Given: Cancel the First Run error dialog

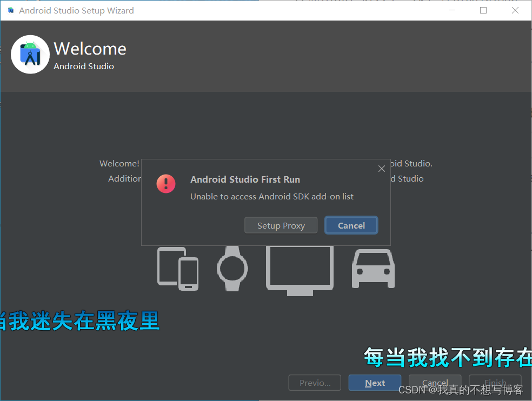Looking at the screenshot, I should coord(351,225).
